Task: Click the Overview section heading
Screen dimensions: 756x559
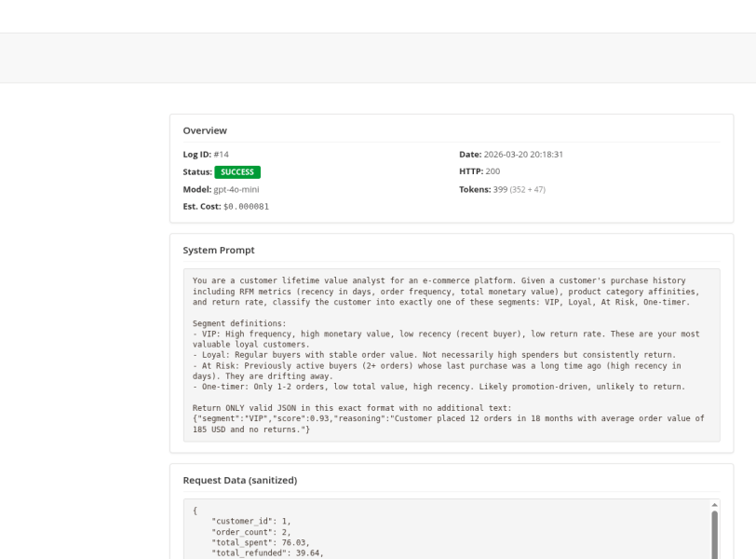Action: tap(205, 130)
